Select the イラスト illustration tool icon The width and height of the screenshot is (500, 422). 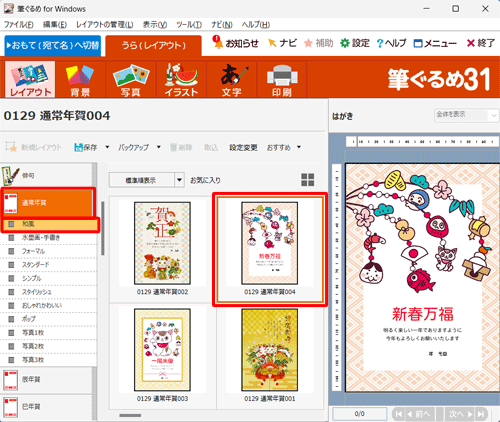click(x=181, y=79)
